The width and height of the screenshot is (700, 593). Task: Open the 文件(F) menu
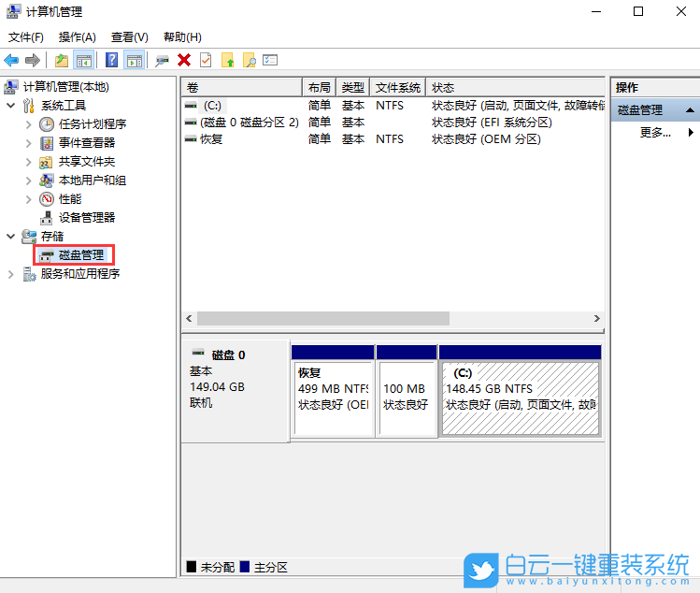tap(26, 37)
